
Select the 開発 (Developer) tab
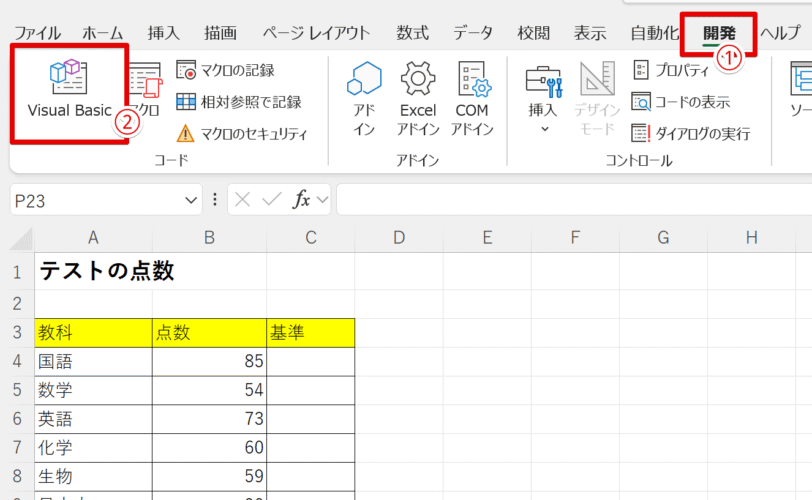[719, 33]
